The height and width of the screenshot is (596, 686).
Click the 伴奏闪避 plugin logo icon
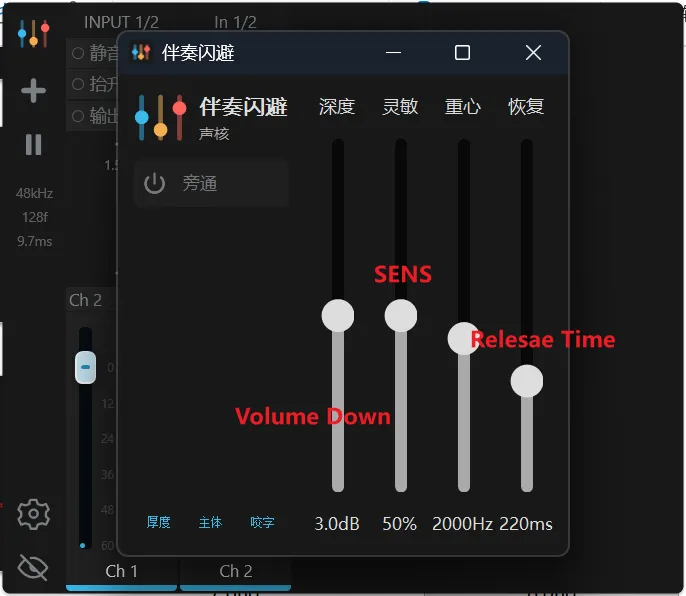[x=161, y=117]
